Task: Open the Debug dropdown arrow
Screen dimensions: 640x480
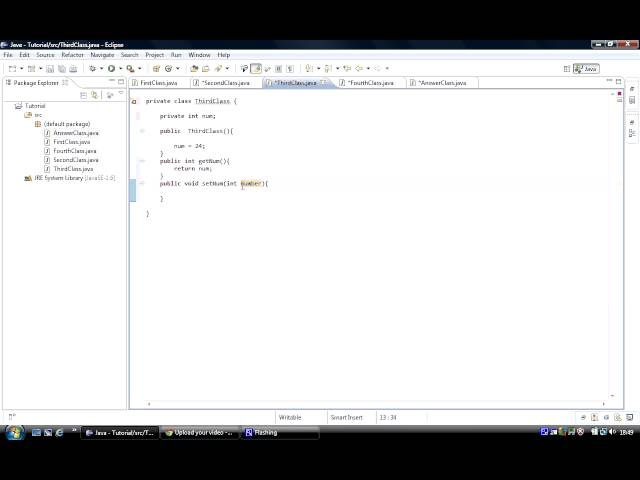Action: [x=102, y=69]
